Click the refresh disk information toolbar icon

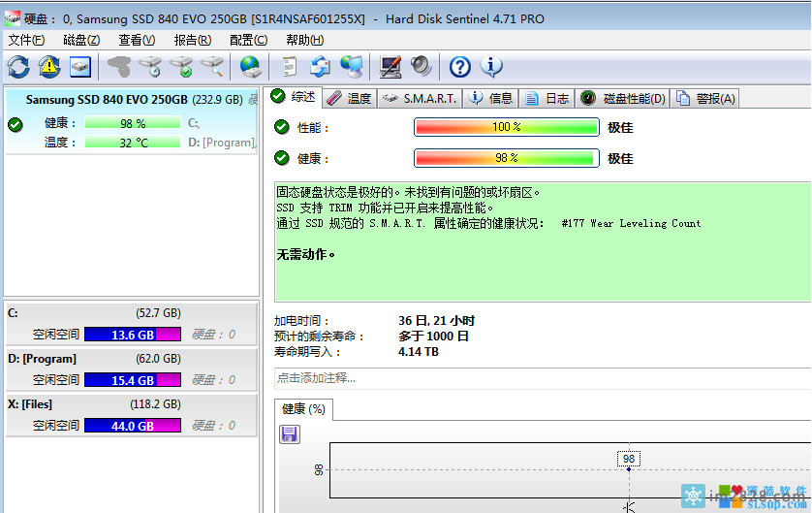coord(18,67)
